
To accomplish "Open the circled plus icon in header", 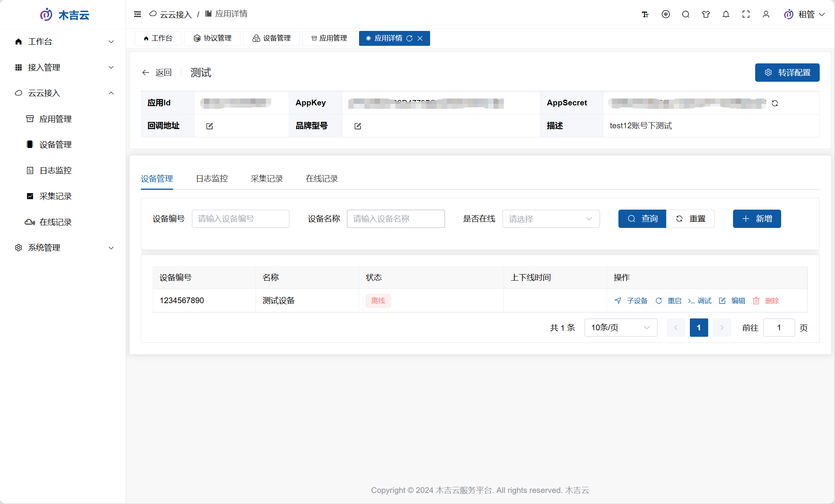I will tap(666, 14).
